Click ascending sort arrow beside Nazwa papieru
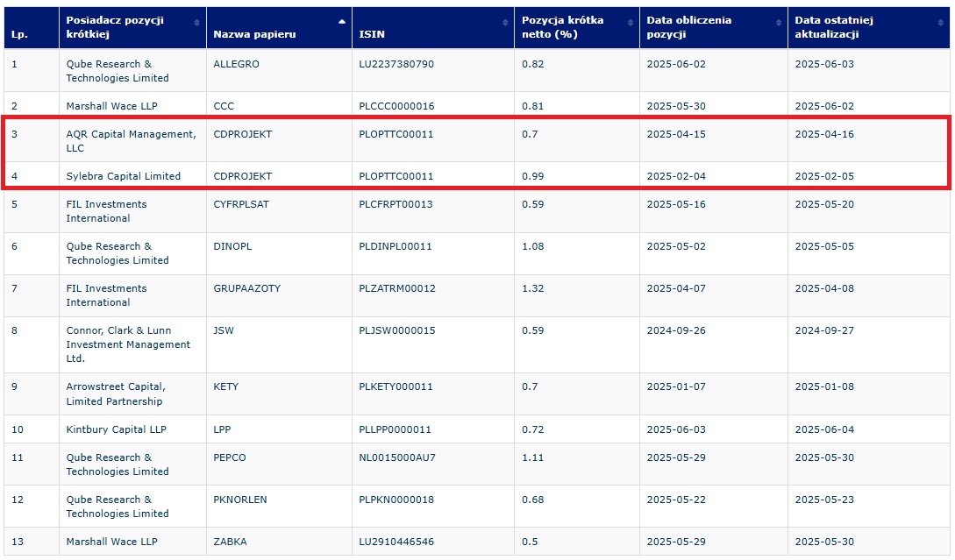The height and width of the screenshot is (560, 955). (342, 22)
